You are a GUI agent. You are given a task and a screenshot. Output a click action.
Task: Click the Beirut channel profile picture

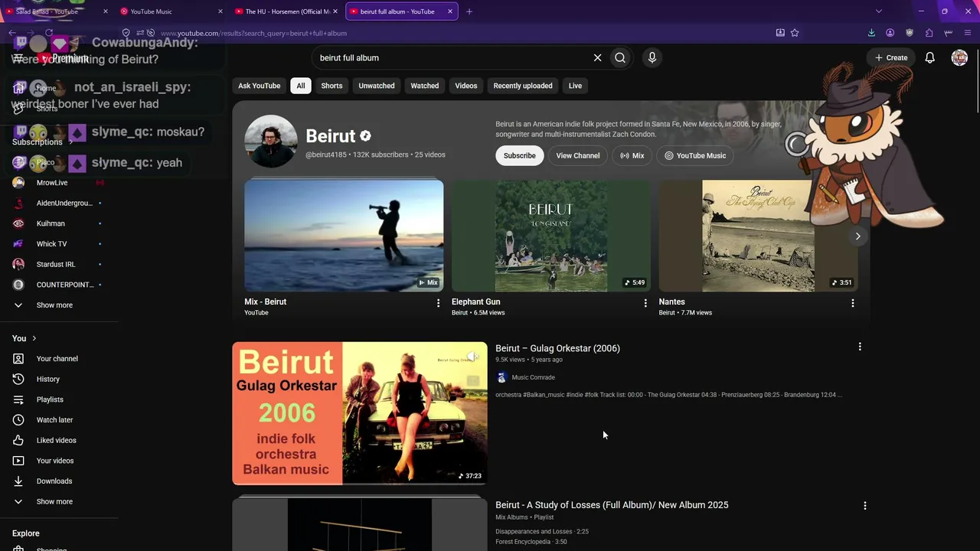pyautogui.click(x=270, y=142)
